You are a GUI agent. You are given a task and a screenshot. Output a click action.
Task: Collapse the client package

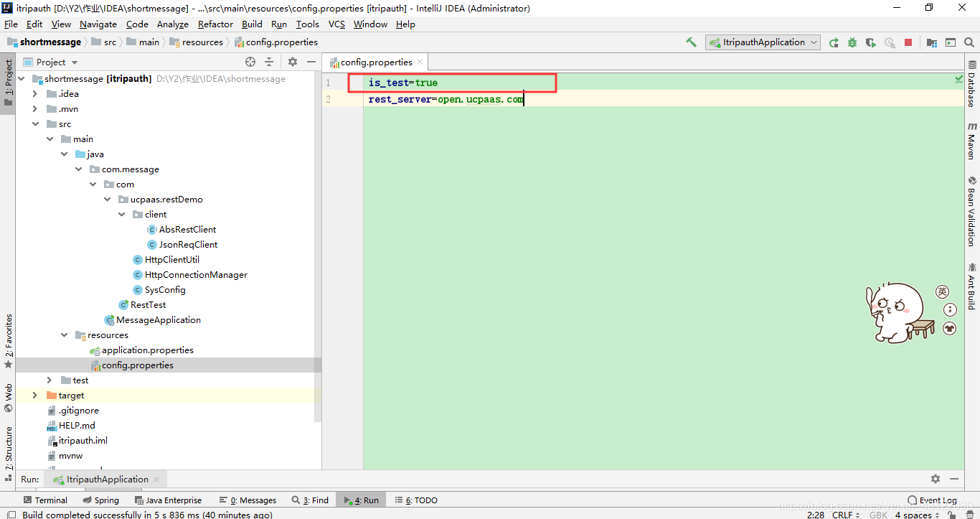(121, 215)
